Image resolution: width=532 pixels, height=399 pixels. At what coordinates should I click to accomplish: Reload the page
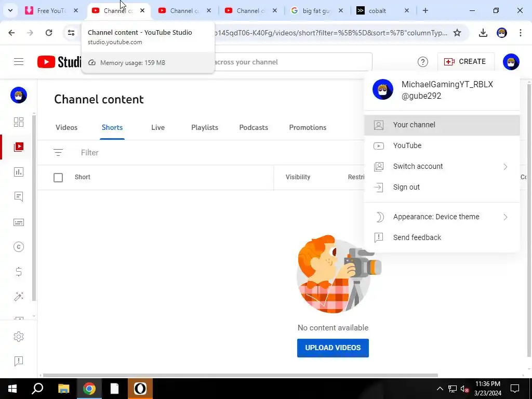49,33
